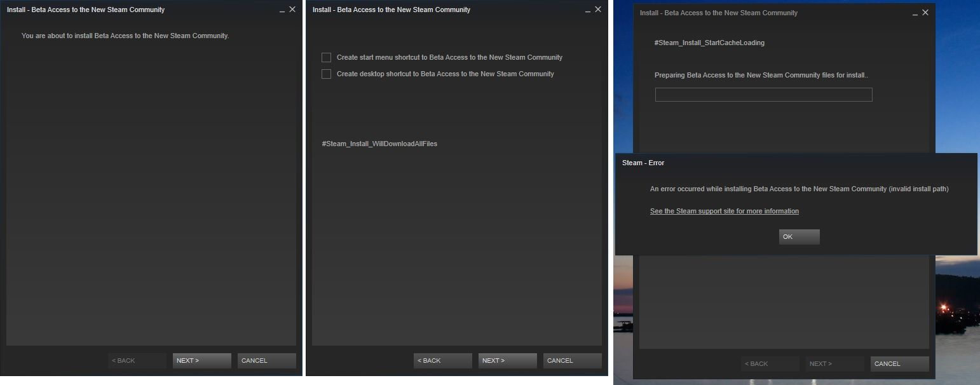Click the 'You are about to install' message
Screen dimensions: 980x385
tap(125, 36)
